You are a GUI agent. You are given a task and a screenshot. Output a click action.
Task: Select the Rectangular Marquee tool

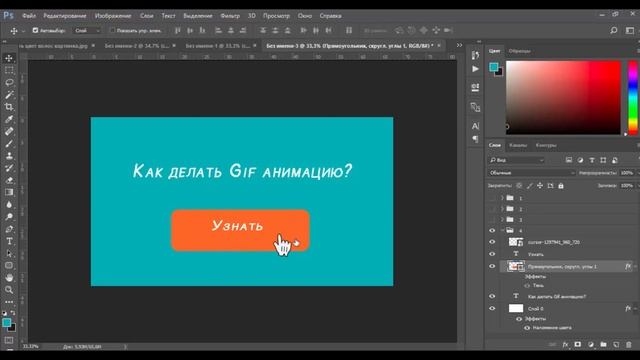[9, 70]
